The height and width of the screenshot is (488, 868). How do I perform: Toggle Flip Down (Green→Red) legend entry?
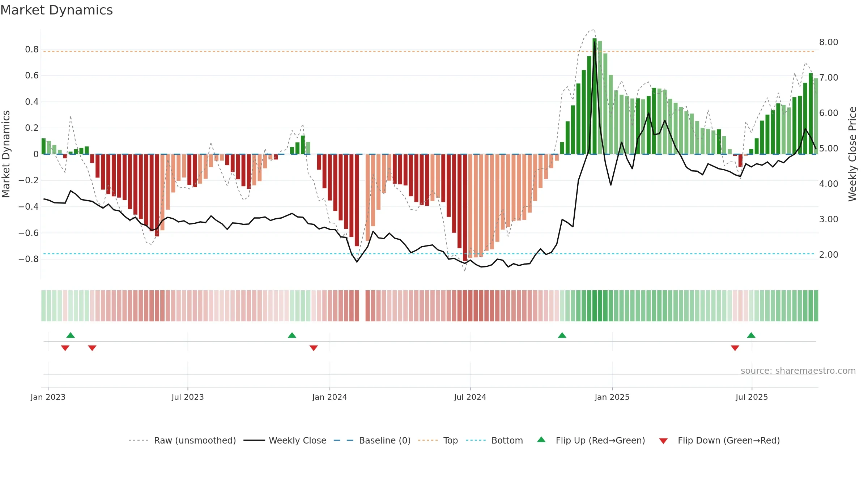tap(719, 440)
